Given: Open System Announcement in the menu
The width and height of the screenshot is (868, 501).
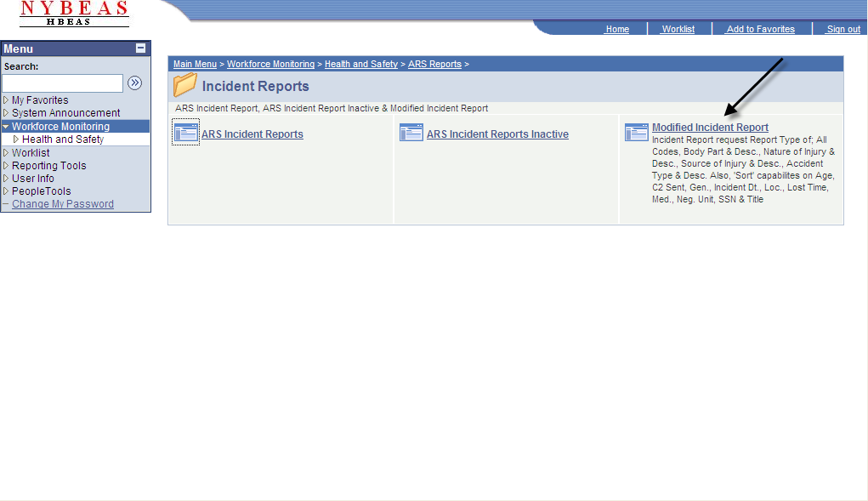Looking at the screenshot, I should tap(65, 113).
